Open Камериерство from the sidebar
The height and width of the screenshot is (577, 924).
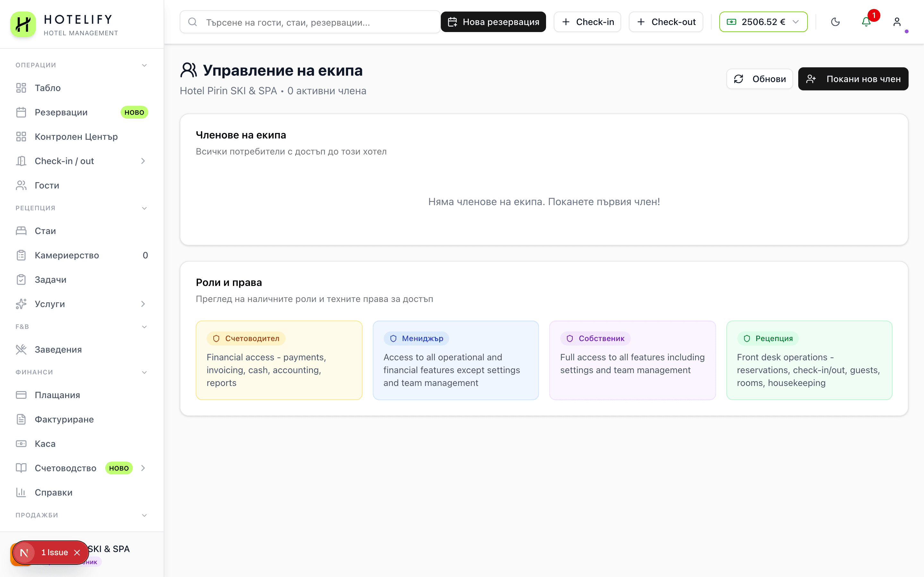tap(67, 255)
